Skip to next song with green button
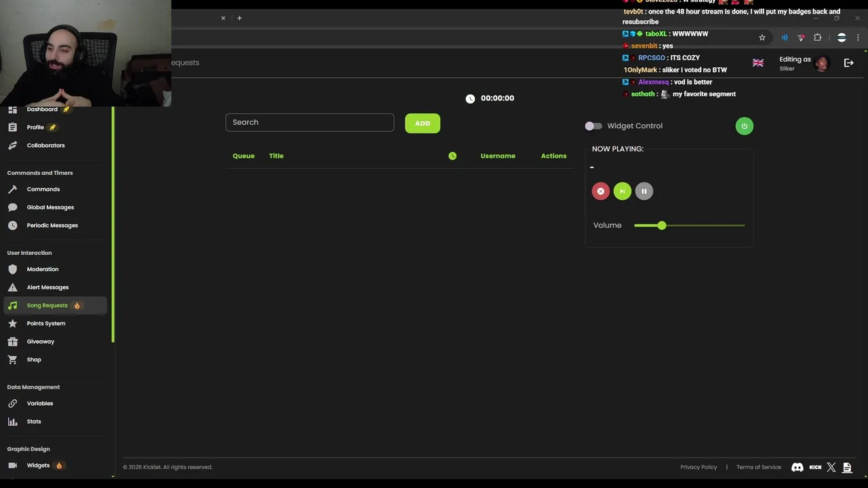The width and height of the screenshot is (868, 488). pos(623,191)
